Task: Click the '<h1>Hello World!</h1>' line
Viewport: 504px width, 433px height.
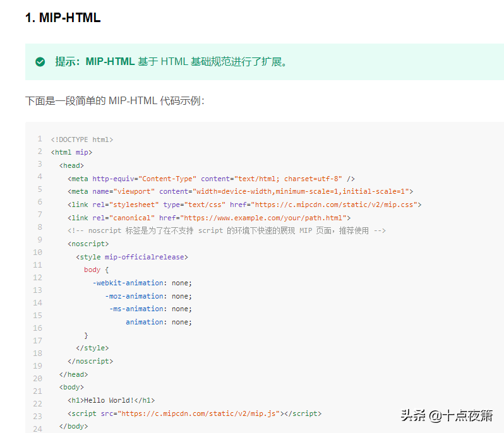Action: [111, 401]
